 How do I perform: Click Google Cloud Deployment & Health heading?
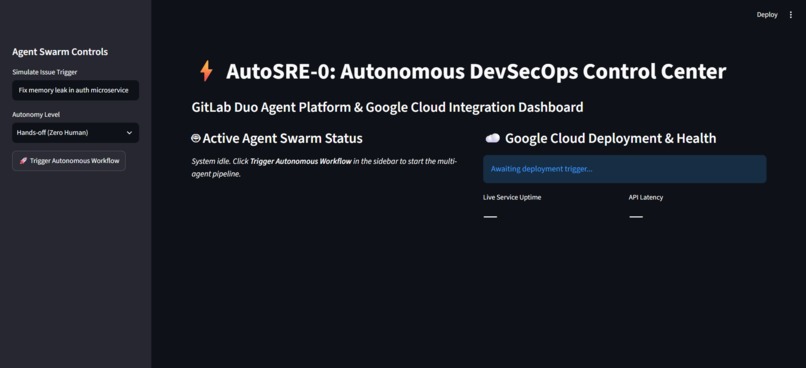[610, 138]
